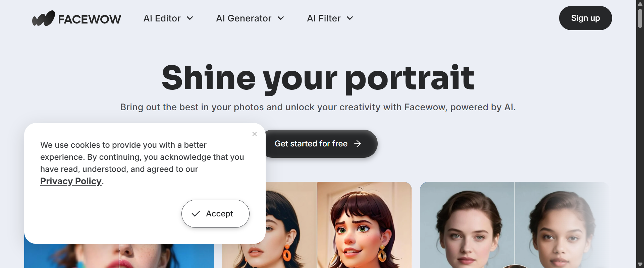Open the AI Editor menu
Viewport: 644px width, 268px height.
[x=162, y=18]
